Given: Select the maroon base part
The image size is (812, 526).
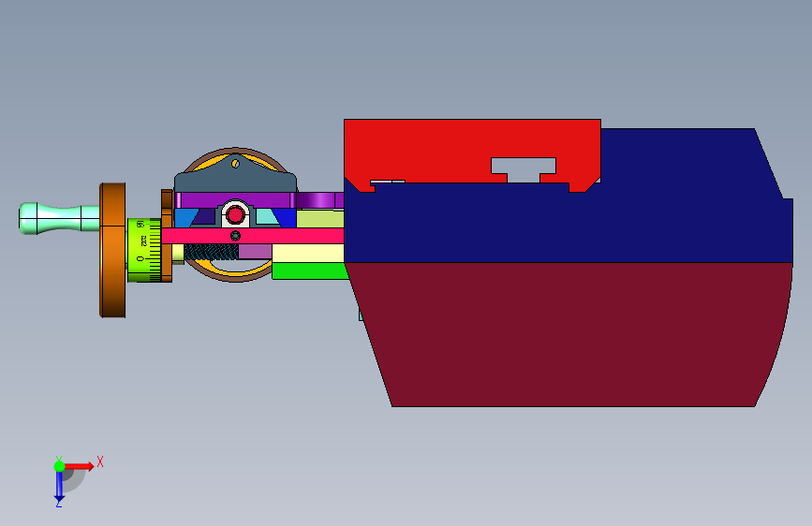Looking at the screenshot, I should pyautogui.click(x=569, y=334).
